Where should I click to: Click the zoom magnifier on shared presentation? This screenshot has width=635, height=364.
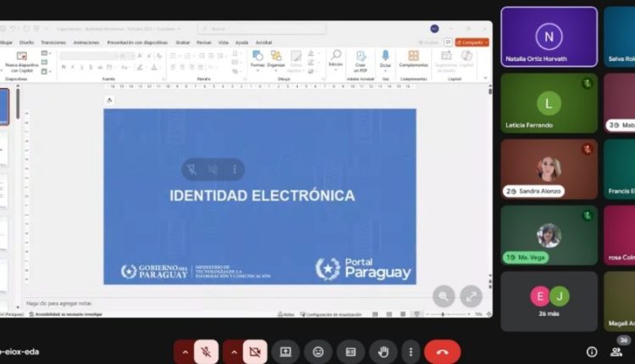(x=443, y=295)
